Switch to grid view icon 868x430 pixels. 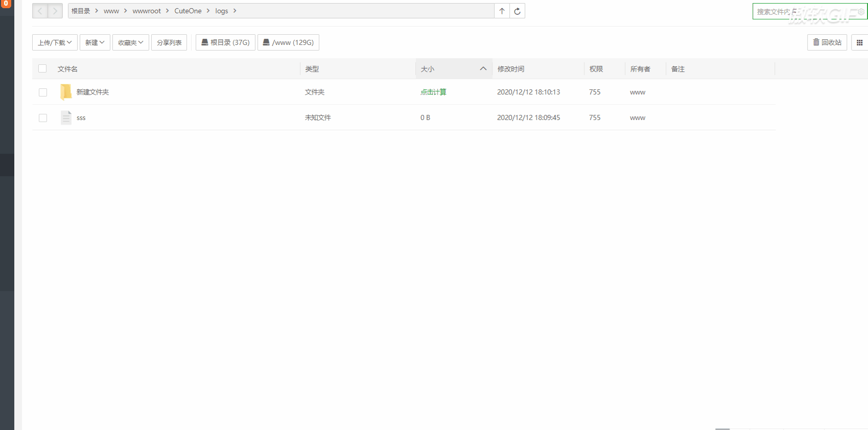860,42
